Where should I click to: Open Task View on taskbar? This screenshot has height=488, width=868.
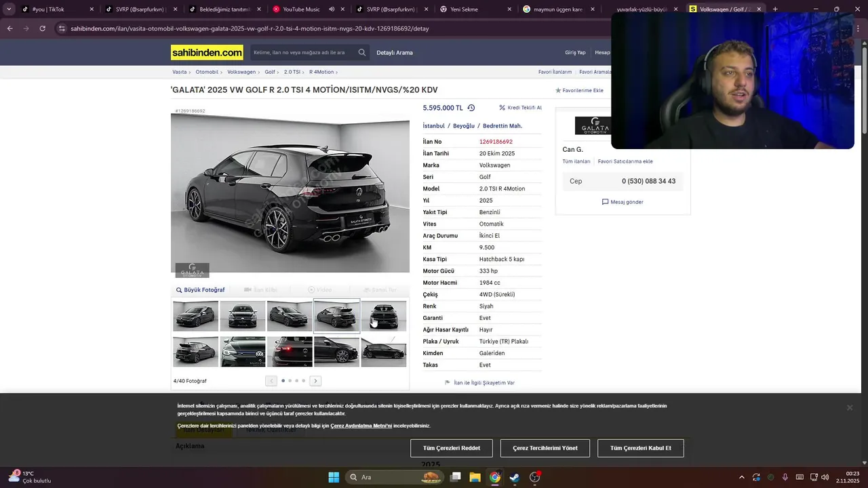click(456, 477)
